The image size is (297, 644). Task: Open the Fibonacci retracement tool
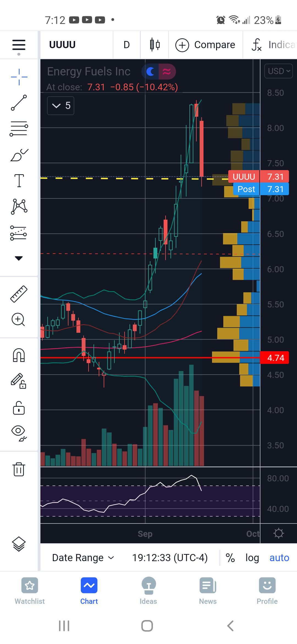click(19, 129)
